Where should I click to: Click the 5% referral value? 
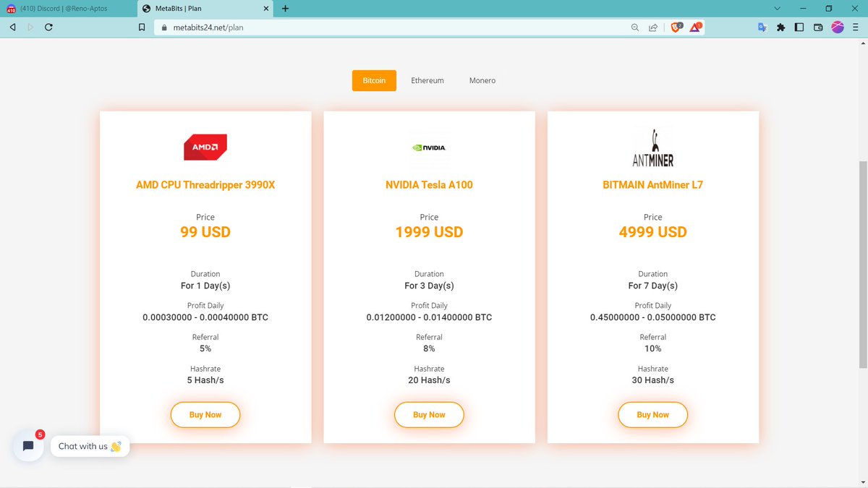205,348
